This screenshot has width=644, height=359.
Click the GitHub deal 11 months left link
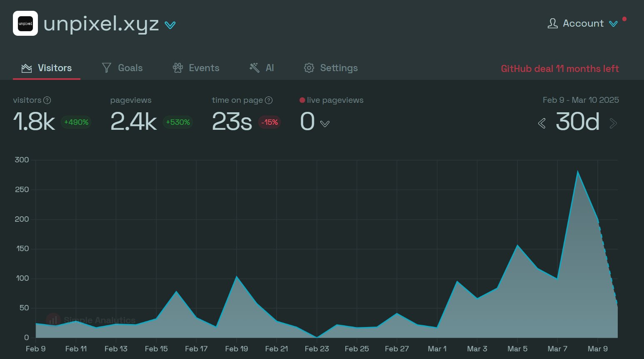coord(559,69)
